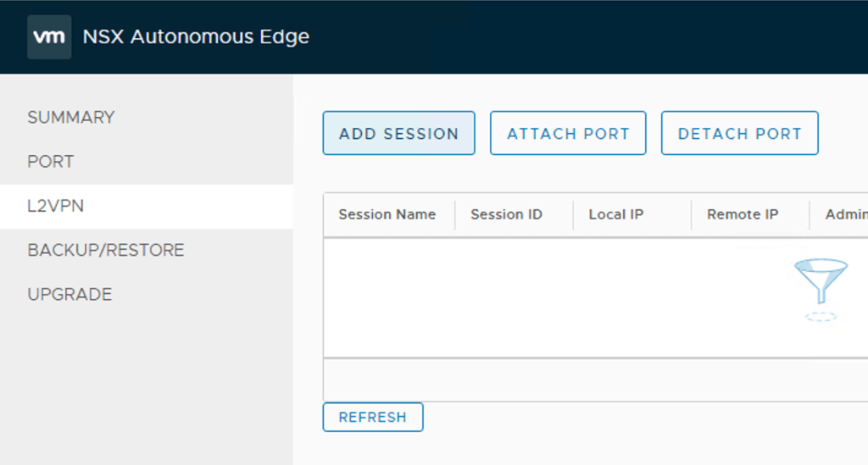Open the Summary page in sidebar
The height and width of the screenshot is (465, 868).
click(70, 118)
